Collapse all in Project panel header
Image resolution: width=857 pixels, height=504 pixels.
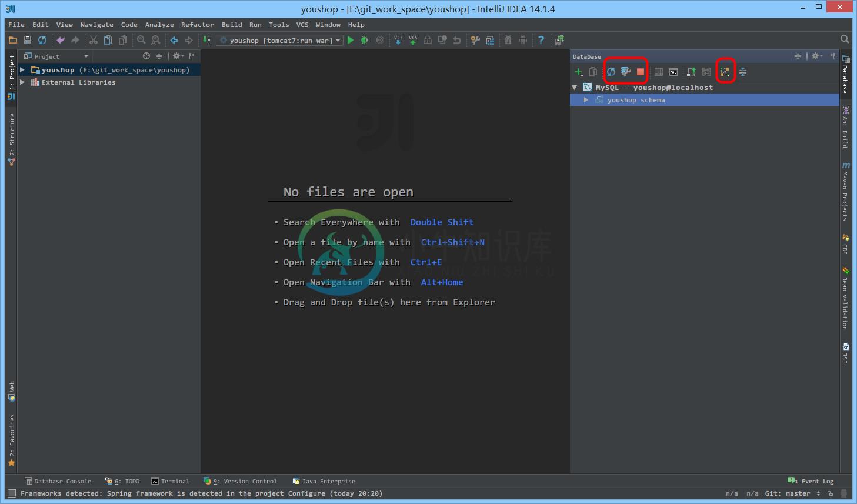(159, 56)
